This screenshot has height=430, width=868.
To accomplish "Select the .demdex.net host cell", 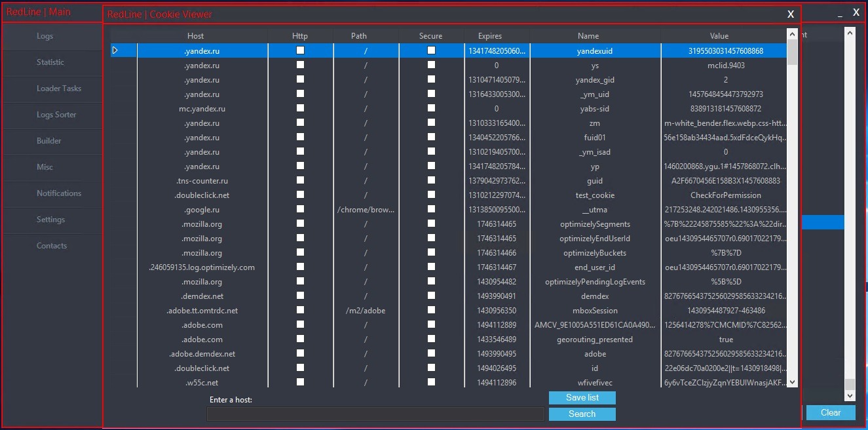I will [202, 296].
